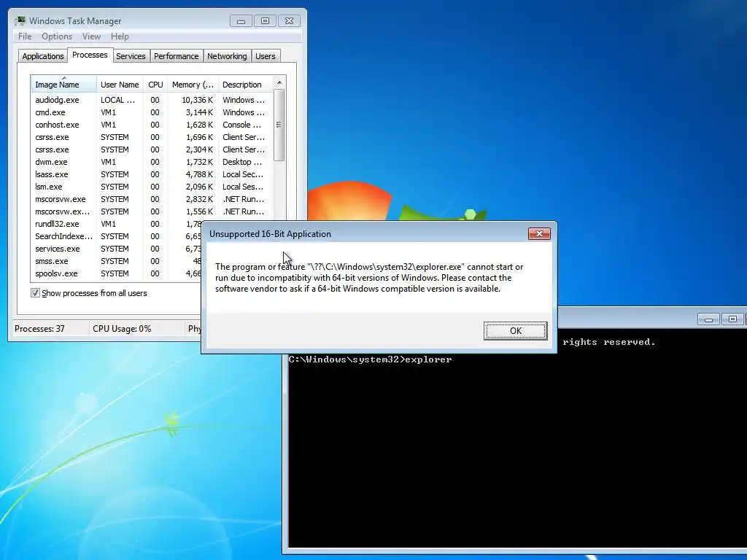This screenshot has height=560, width=747.
Task: Select the services.exe process row
Action: pos(117,249)
